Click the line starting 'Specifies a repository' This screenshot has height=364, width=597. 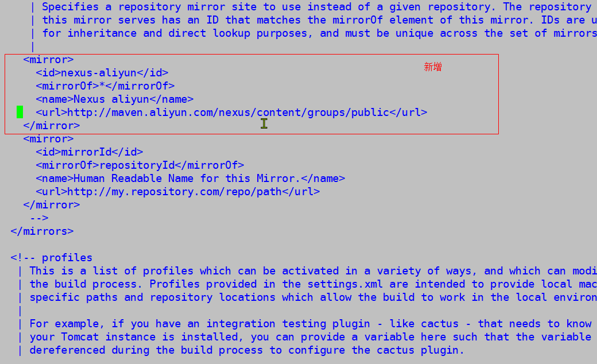(316, 7)
